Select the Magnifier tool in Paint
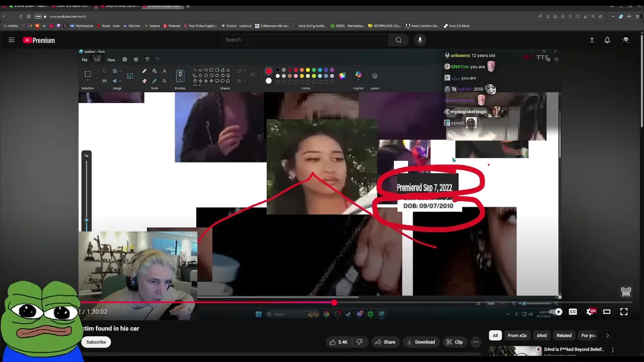Image resolution: width=644 pixels, height=362 pixels. (164, 81)
